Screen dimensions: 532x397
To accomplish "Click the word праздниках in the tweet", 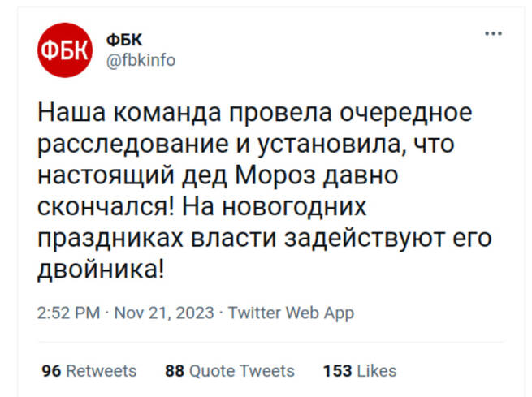I will [x=110, y=239].
